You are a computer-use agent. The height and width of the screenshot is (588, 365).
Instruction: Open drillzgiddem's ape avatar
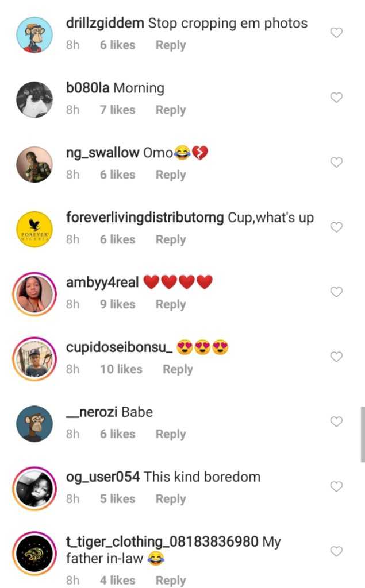pyautogui.click(x=34, y=34)
